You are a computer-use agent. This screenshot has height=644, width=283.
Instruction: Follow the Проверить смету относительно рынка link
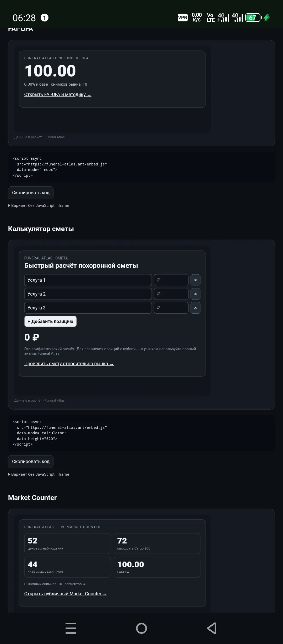[69, 364]
